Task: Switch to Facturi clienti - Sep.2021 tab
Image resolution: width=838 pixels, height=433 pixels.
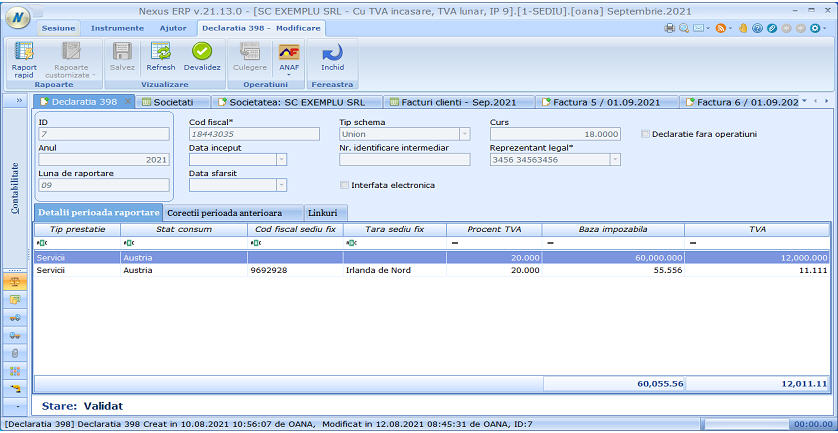Action: point(459,102)
